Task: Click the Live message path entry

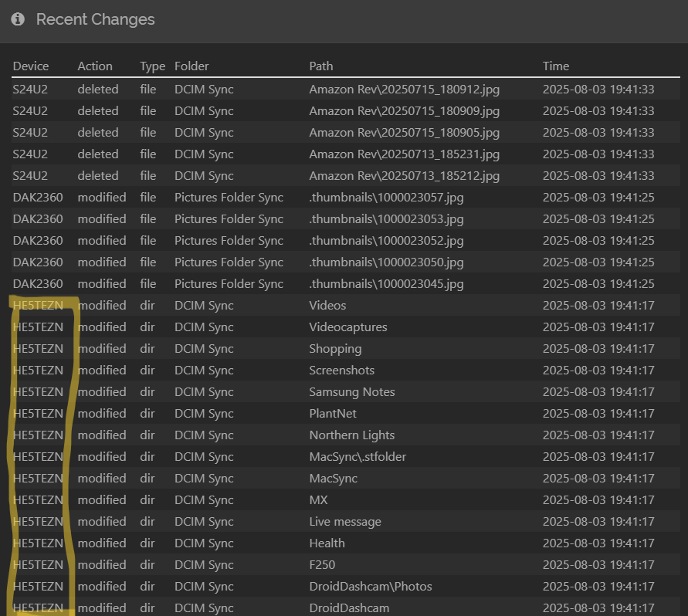Action: pos(345,522)
